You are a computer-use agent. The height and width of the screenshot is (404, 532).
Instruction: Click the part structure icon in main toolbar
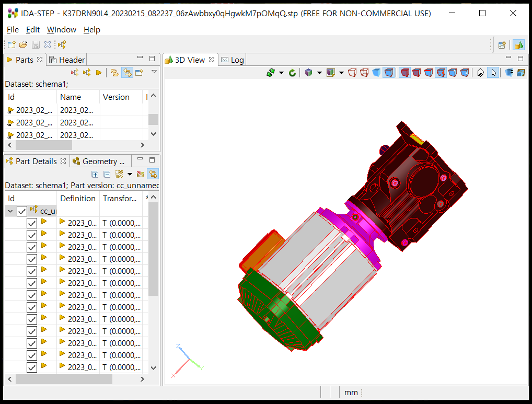point(62,44)
